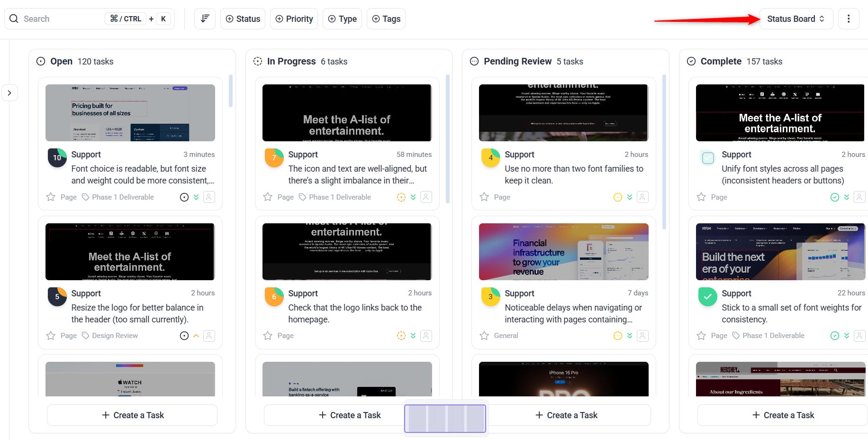
Task: Click assignee icon on 'Use no more than two font families' task
Action: point(642,197)
